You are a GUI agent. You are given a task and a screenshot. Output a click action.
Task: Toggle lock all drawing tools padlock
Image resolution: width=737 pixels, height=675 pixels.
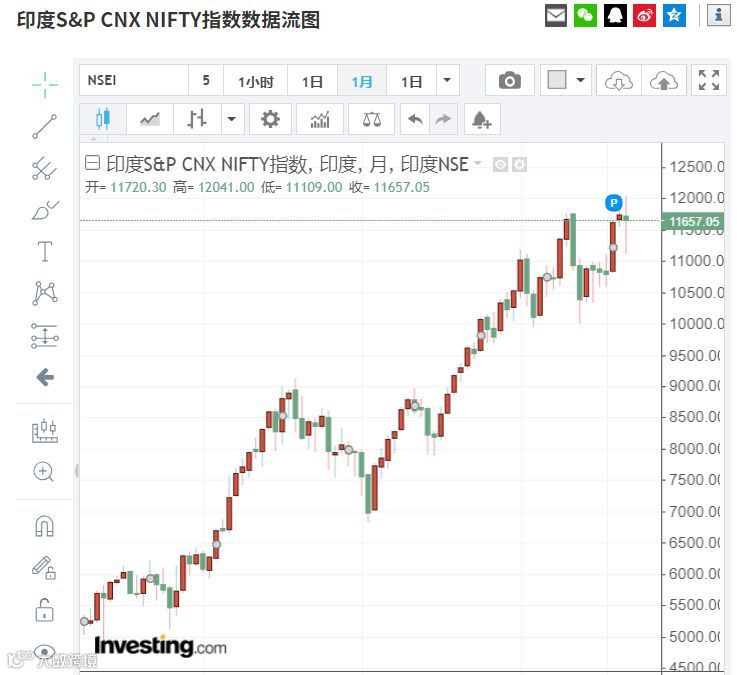(x=45, y=610)
